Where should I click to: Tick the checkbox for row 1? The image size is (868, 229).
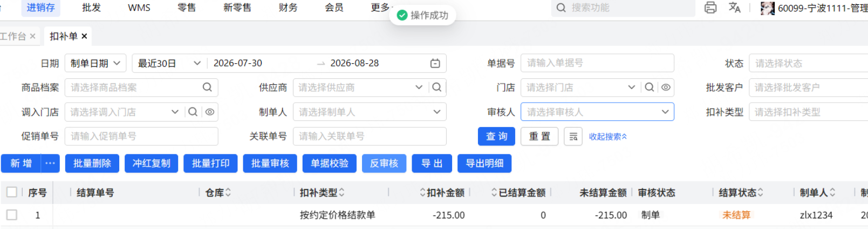point(12,215)
